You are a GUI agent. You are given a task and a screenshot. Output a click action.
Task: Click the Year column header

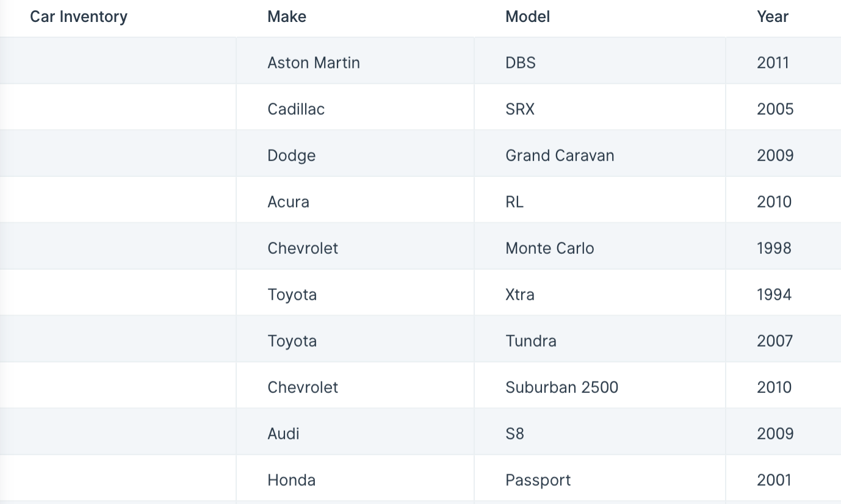[784, 17]
